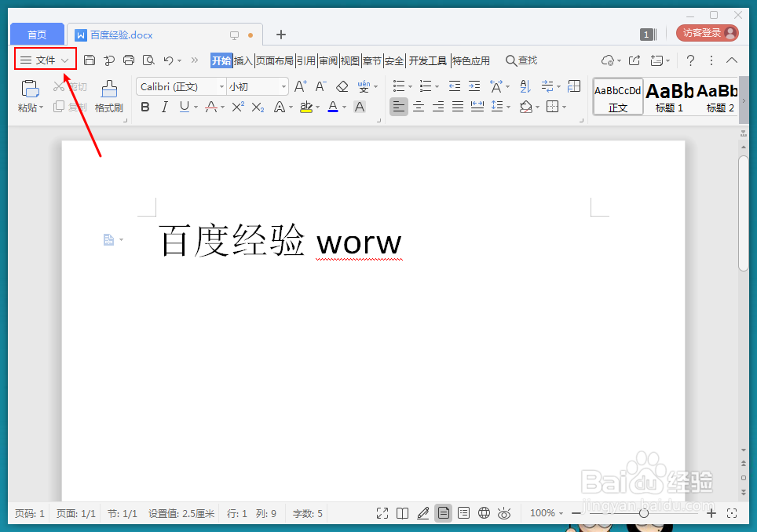Open the 页面布局 tab

(275, 60)
